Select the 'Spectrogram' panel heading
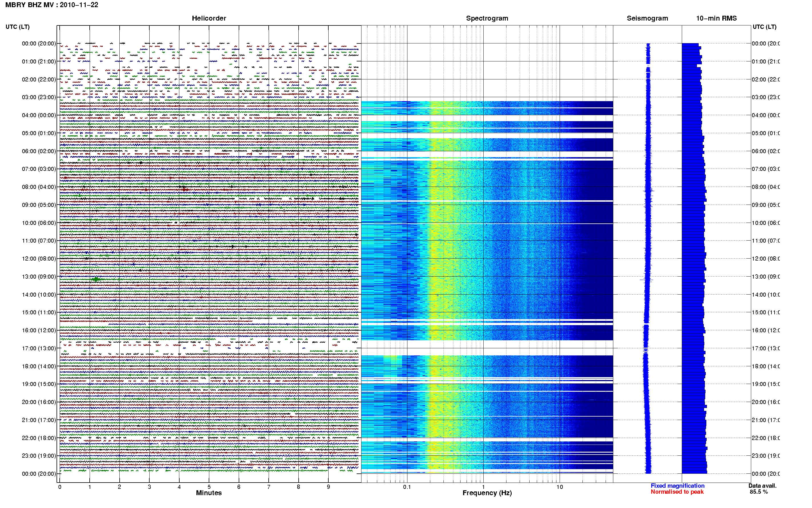The image size is (812, 508). tap(487, 18)
